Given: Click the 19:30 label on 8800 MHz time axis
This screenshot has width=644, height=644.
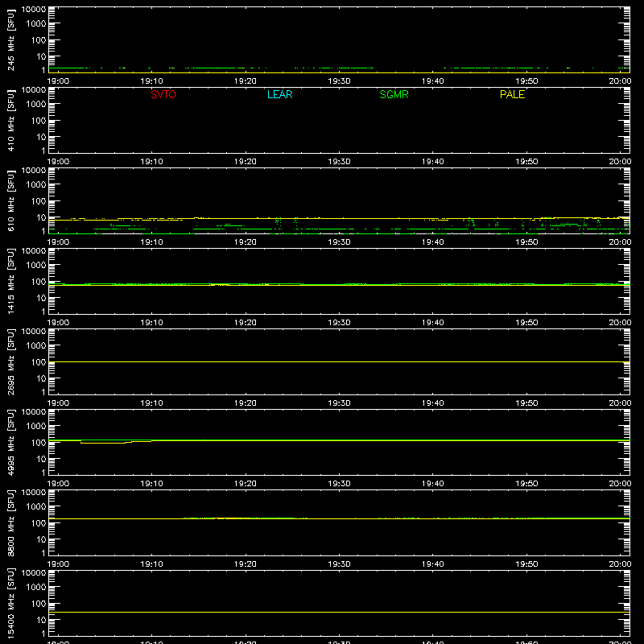Looking at the screenshot, I should (x=339, y=564).
